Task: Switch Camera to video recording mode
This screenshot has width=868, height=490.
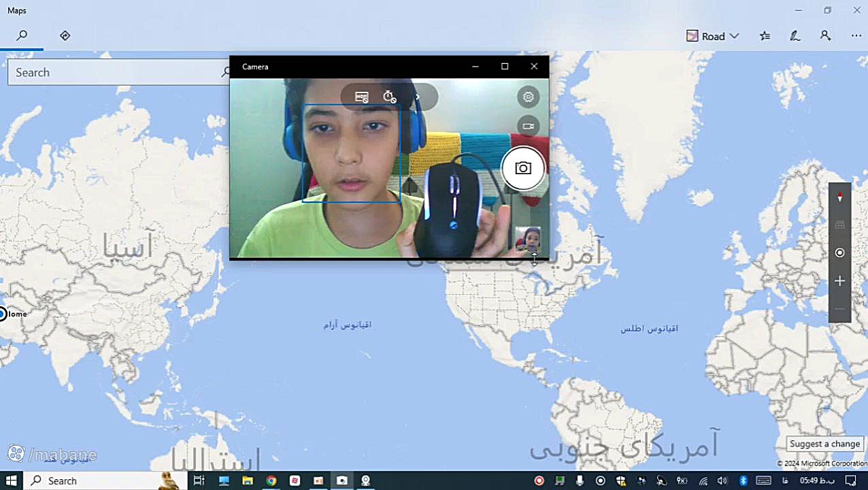Action: 528,126
